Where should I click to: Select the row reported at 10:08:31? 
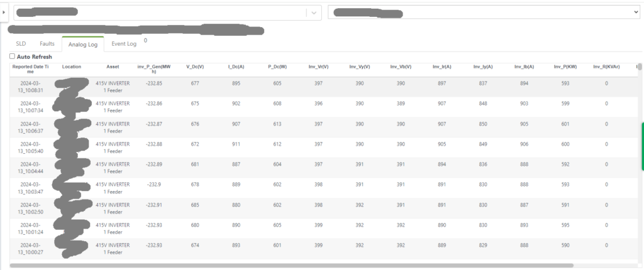click(x=314, y=87)
